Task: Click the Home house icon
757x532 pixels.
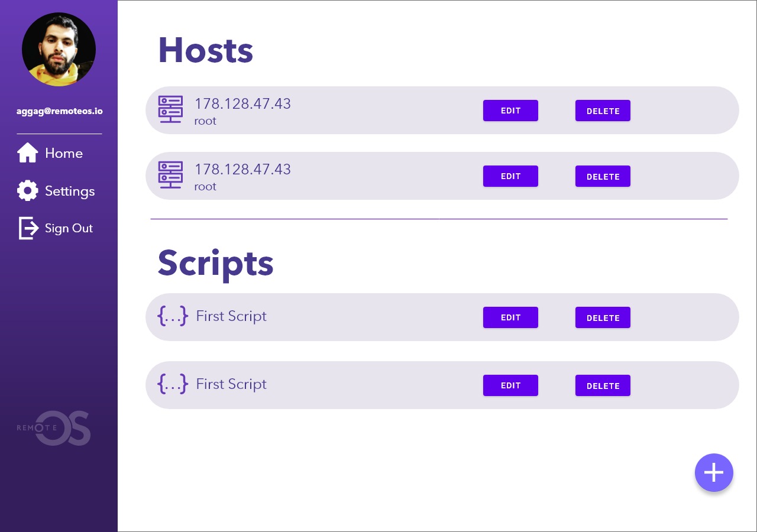Action: 28,153
